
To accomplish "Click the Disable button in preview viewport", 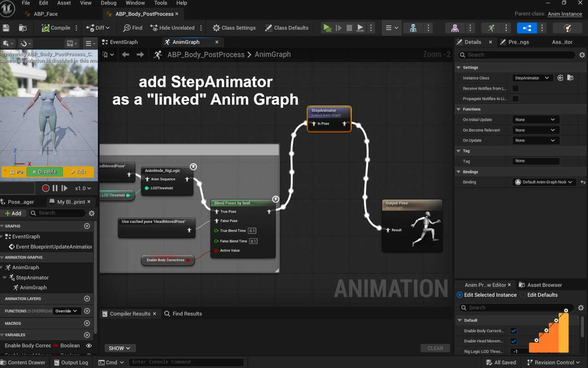I will tap(45, 172).
